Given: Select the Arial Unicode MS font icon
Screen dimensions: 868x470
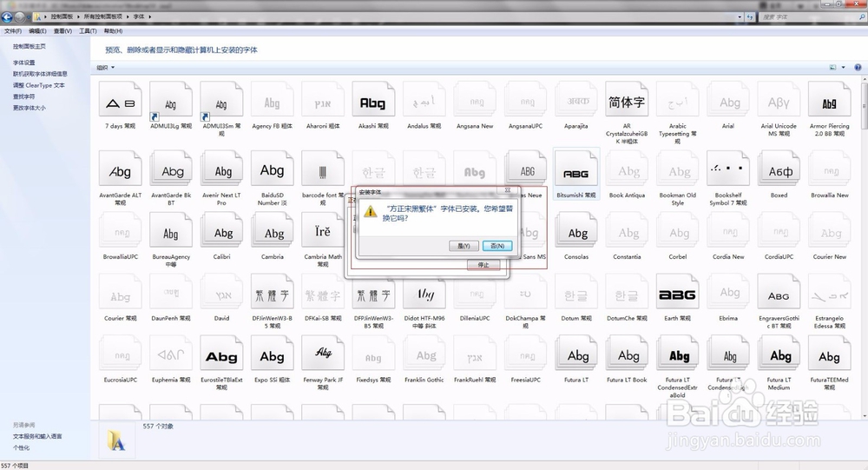Looking at the screenshot, I should point(779,101).
